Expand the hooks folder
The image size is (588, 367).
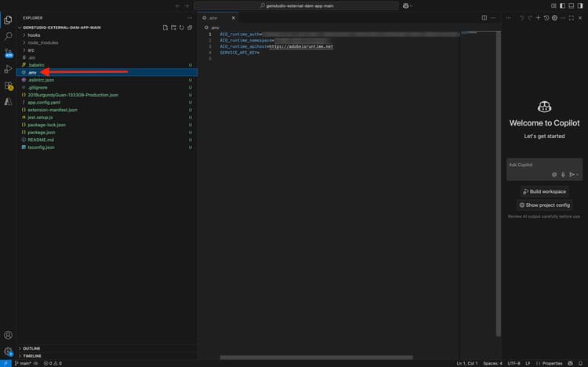[x=33, y=35]
